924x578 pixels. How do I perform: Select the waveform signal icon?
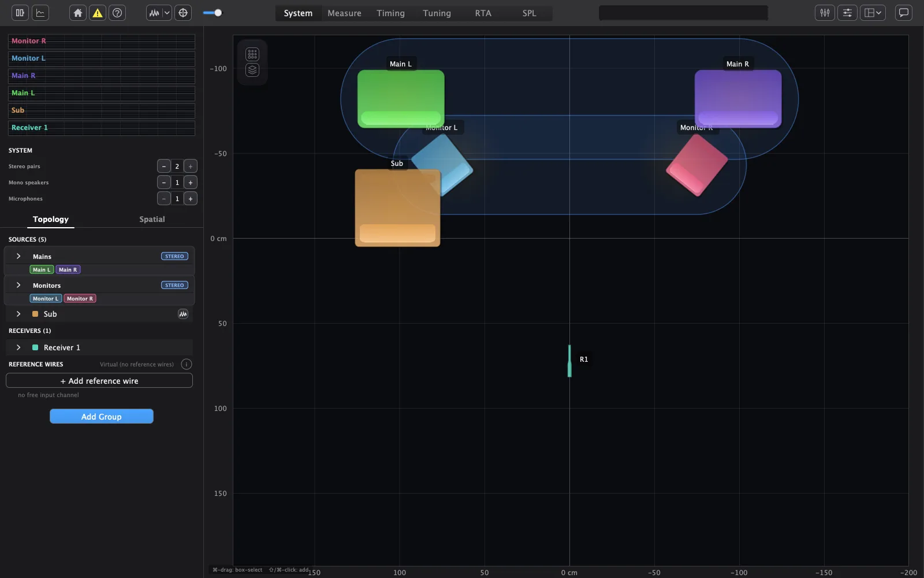(154, 13)
